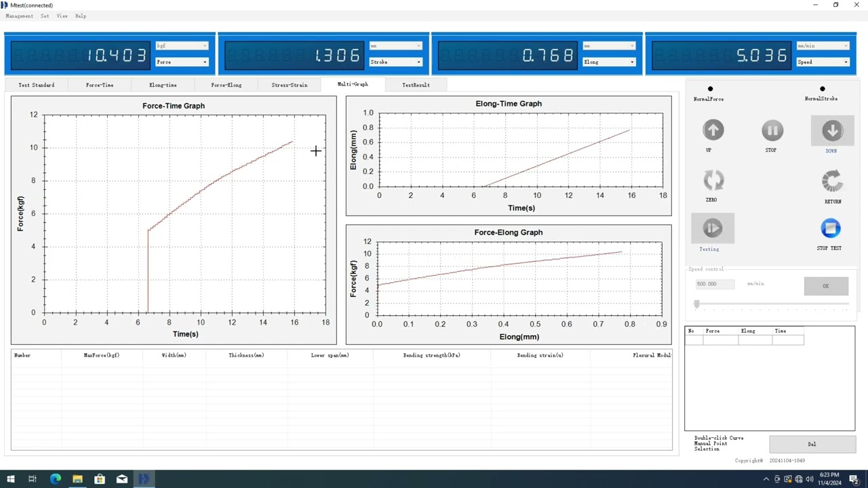This screenshot has width=868, height=488.
Task: Click Mtest app icon in taskbar
Action: click(x=144, y=479)
